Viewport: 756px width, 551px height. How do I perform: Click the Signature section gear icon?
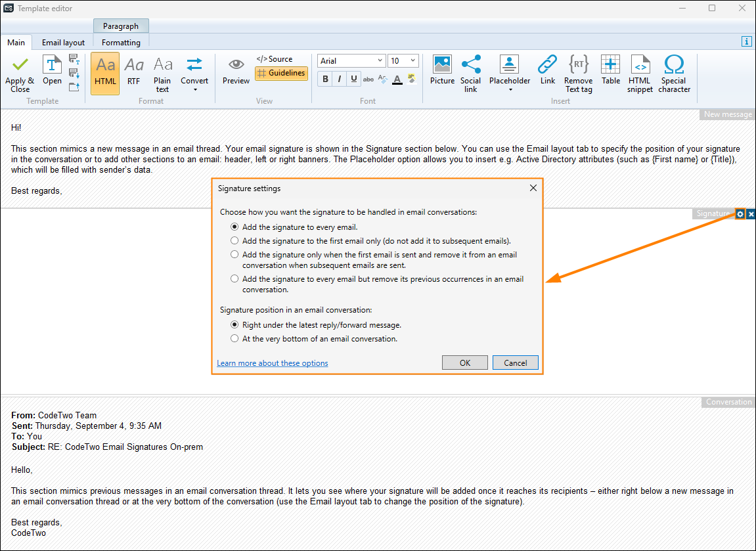740,213
